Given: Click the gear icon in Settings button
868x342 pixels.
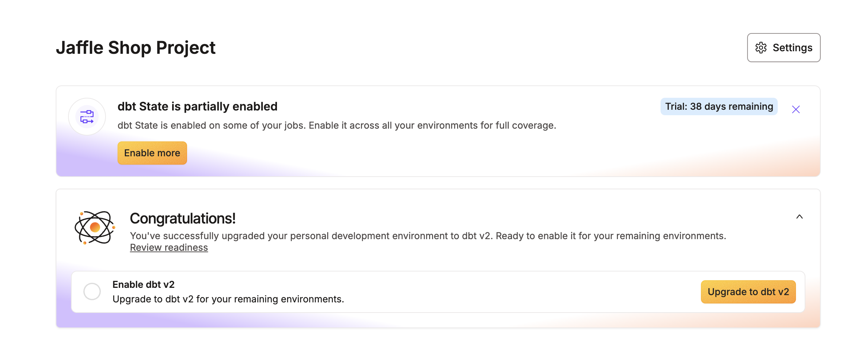Looking at the screenshot, I should click(x=761, y=48).
